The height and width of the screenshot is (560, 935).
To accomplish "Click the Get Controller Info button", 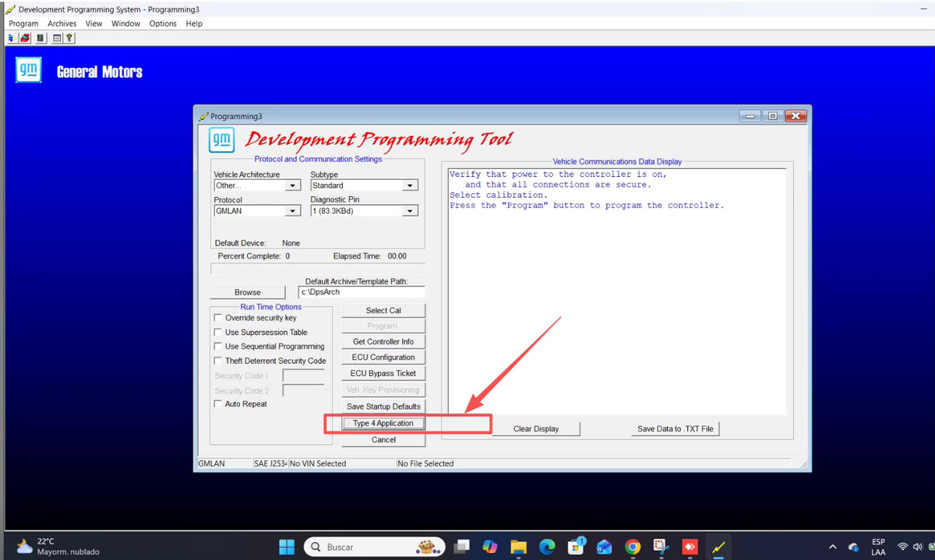I will [x=383, y=342].
